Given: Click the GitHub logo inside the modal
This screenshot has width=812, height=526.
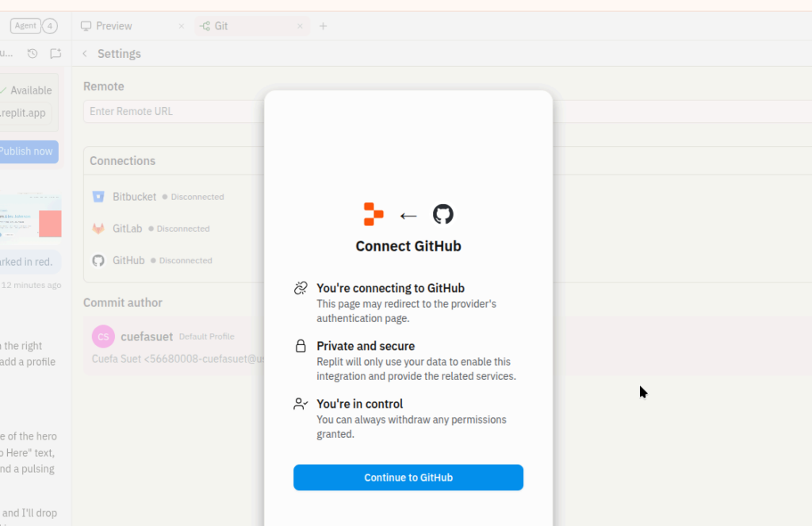Looking at the screenshot, I should pos(443,214).
